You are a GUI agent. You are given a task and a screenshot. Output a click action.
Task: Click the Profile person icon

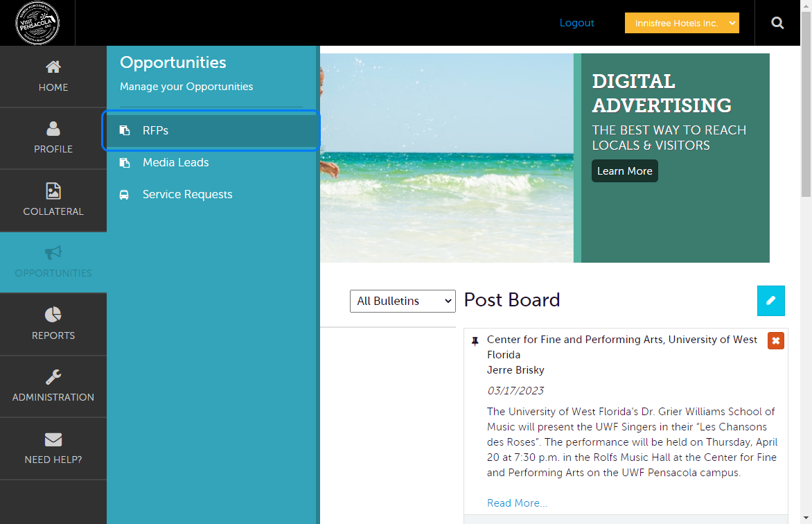coord(53,128)
